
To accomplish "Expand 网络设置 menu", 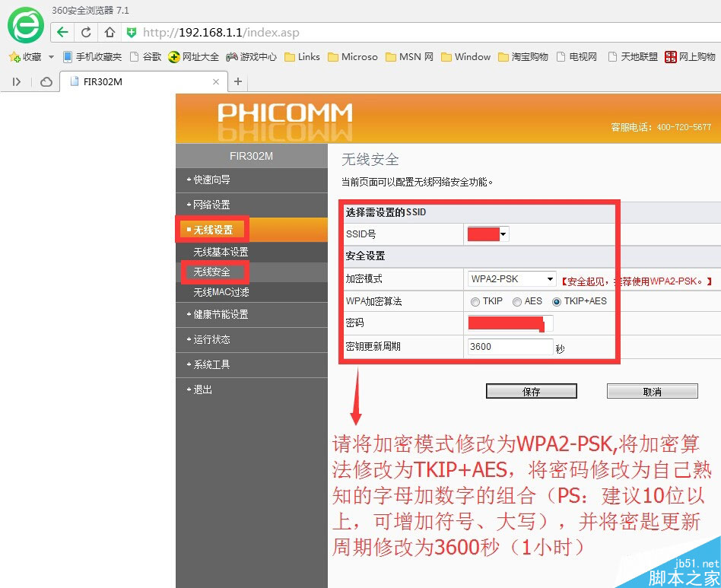I will click(252, 205).
